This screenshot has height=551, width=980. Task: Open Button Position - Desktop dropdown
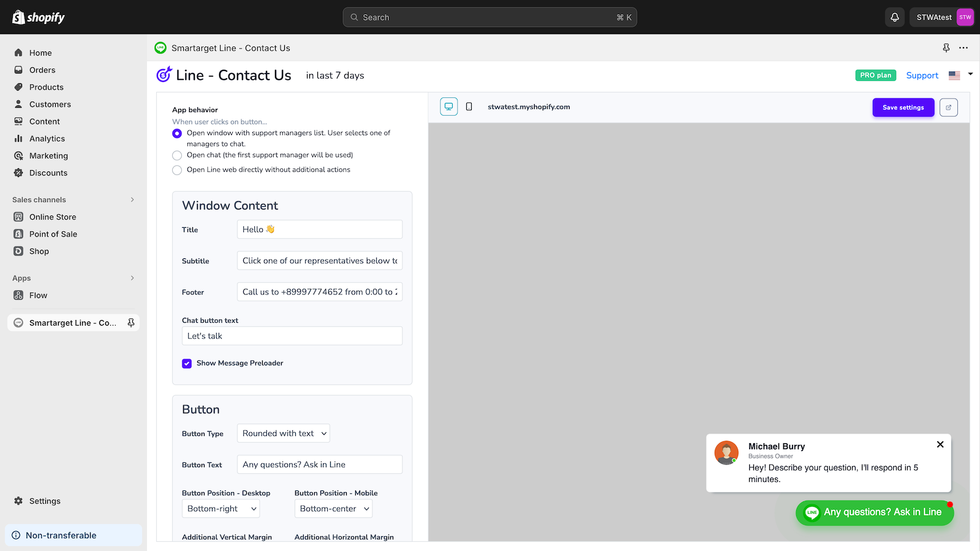221,509
